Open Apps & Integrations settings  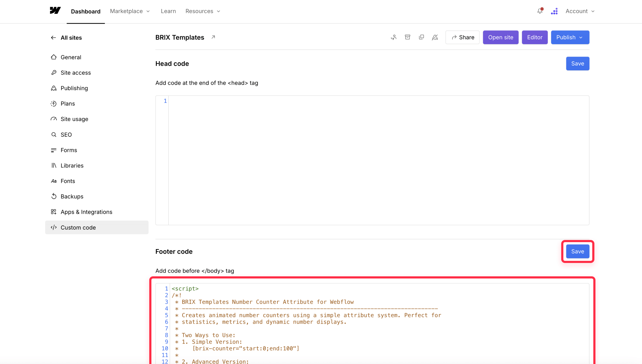coord(97,212)
